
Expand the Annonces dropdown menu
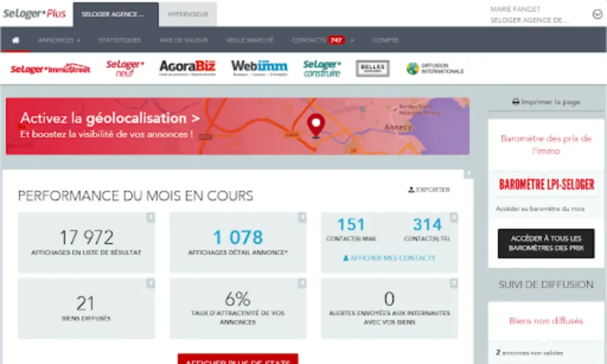pyautogui.click(x=59, y=40)
